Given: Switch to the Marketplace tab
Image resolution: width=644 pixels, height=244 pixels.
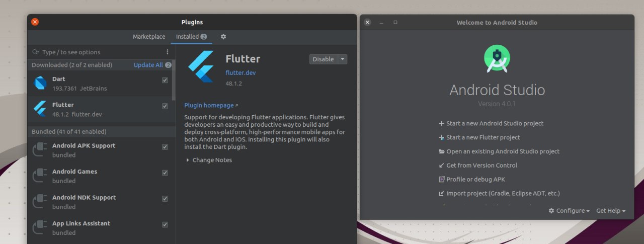Looking at the screenshot, I should (149, 37).
